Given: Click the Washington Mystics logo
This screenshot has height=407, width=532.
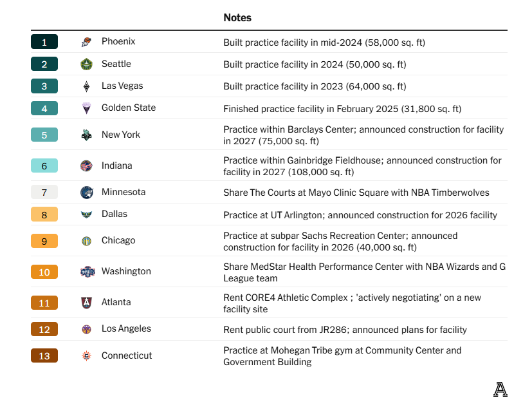Looking at the screenshot, I should (87, 272).
